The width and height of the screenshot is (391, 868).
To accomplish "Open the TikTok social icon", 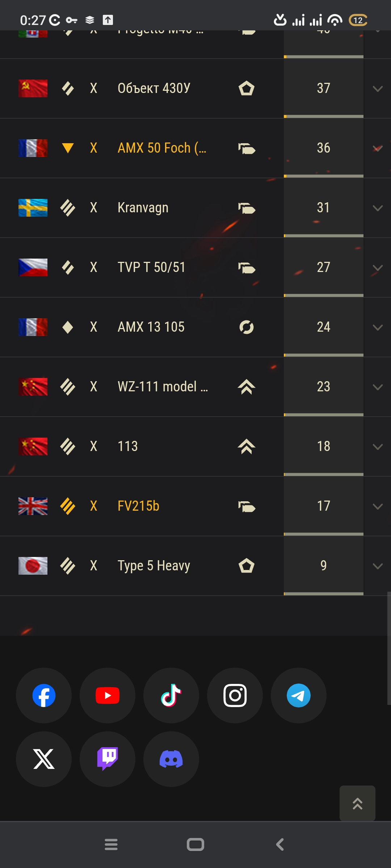I will (171, 695).
